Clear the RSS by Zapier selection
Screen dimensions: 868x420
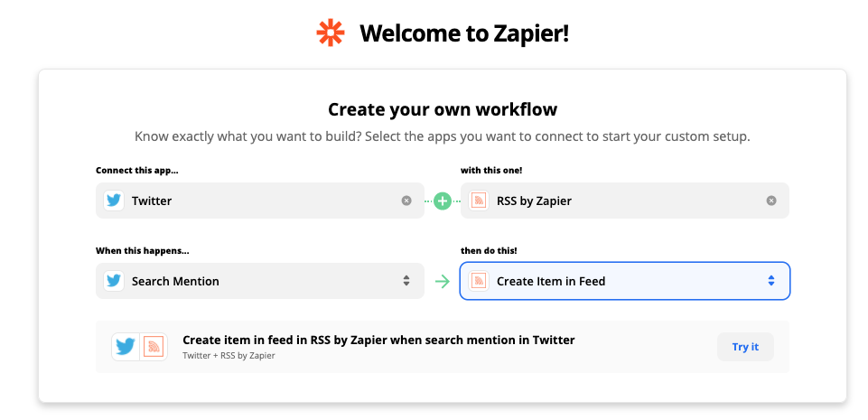(x=771, y=201)
